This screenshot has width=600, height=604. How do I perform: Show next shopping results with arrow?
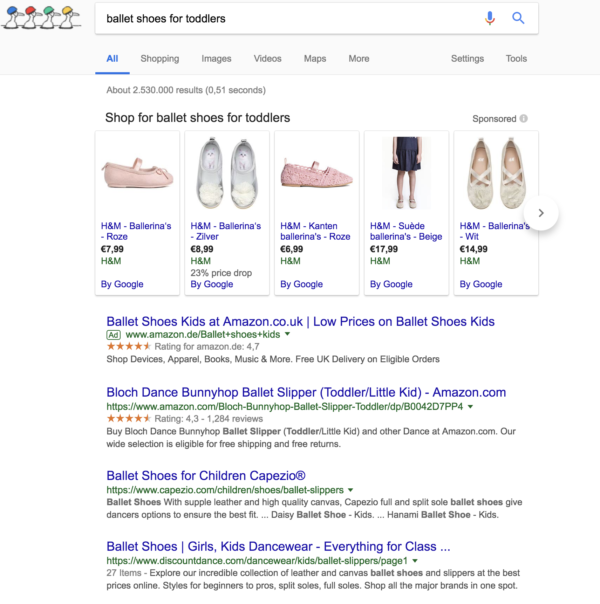(x=541, y=213)
